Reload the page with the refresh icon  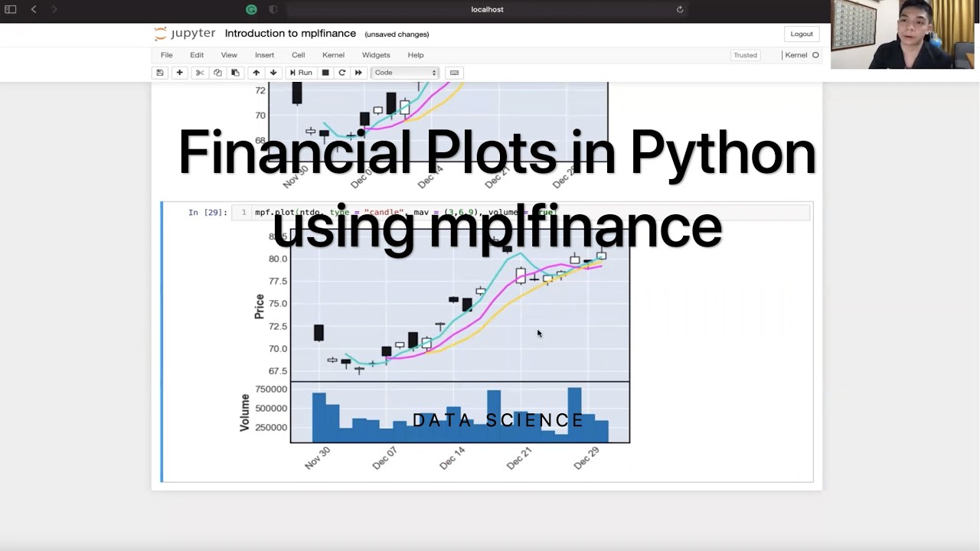tap(680, 9)
